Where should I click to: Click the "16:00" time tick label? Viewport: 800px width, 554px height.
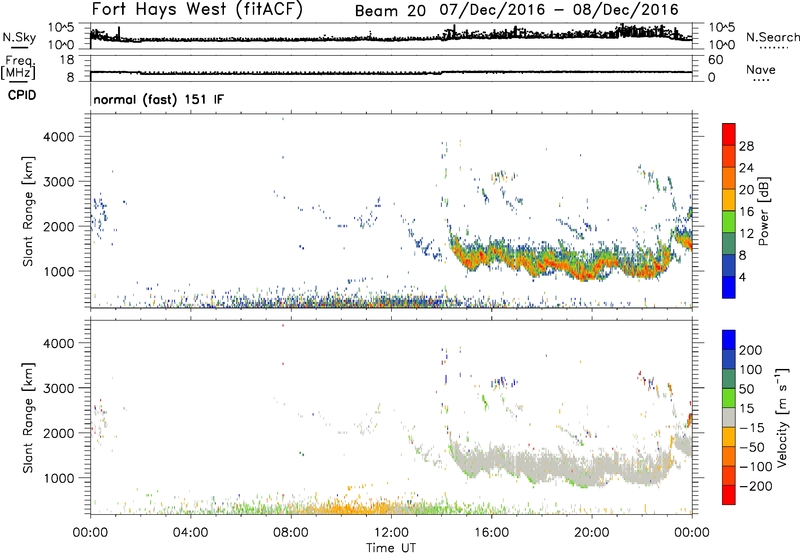[x=491, y=533]
